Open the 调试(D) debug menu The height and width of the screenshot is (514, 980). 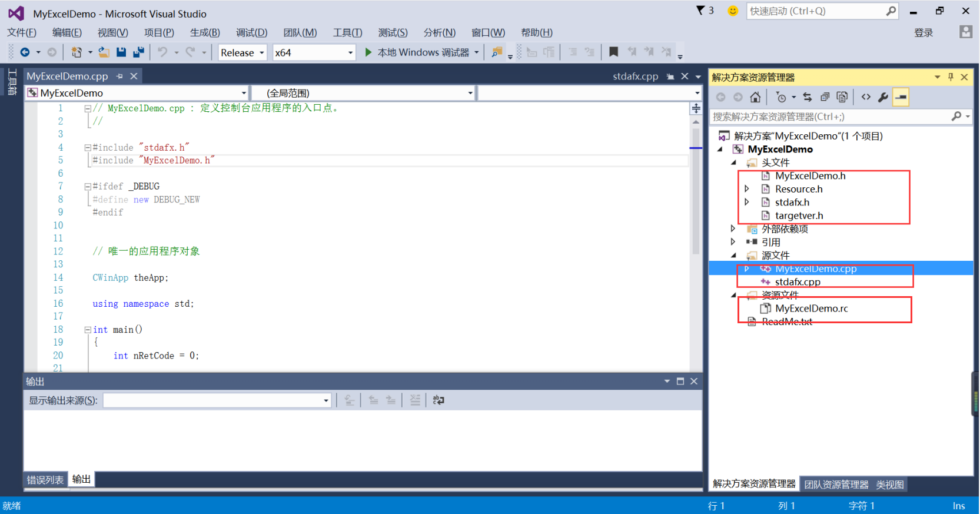[x=251, y=32]
